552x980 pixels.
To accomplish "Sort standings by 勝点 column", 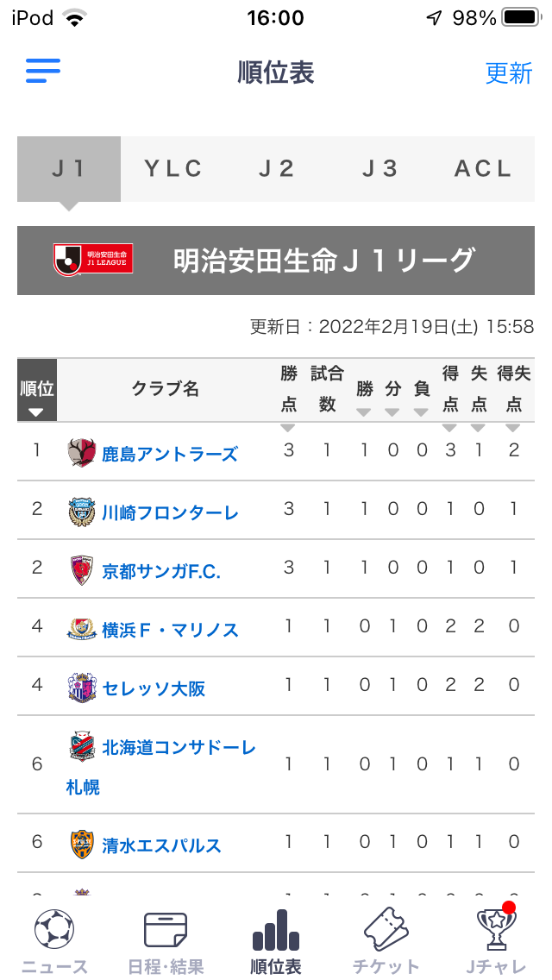I will pos(288,390).
